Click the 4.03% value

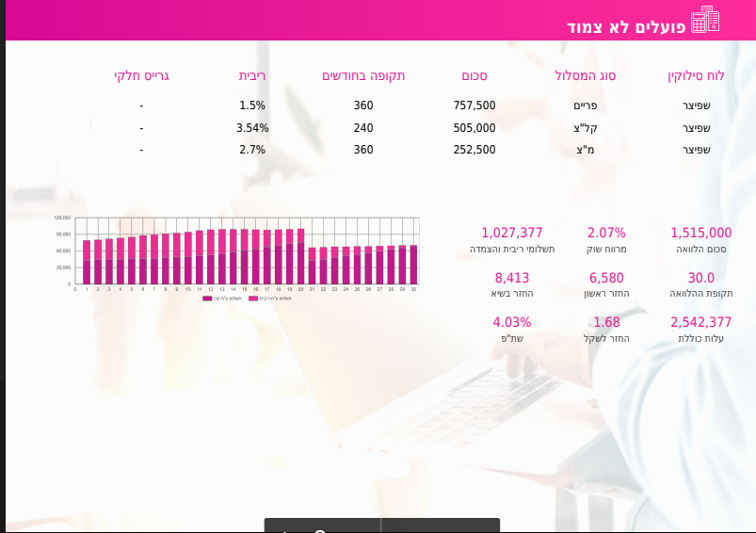click(x=511, y=322)
